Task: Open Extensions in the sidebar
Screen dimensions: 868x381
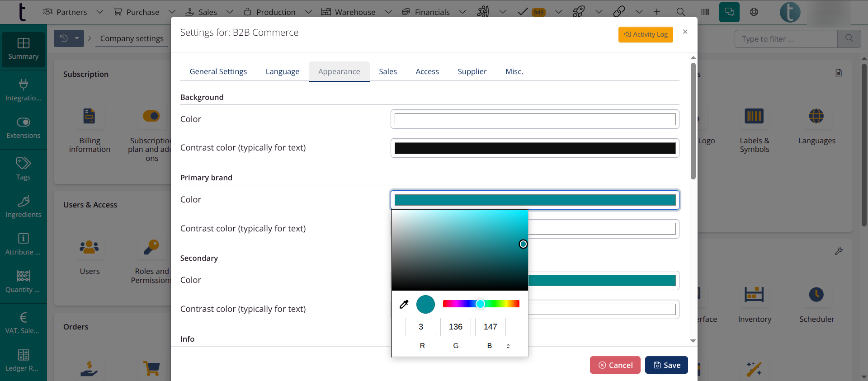Action: [24, 128]
